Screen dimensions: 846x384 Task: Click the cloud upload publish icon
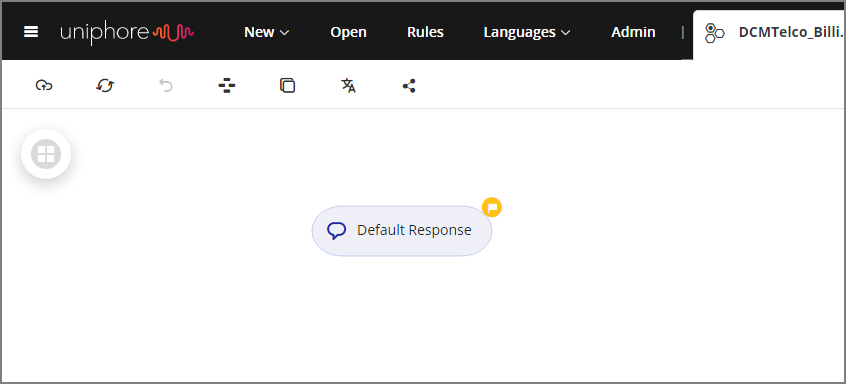(44, 85)
